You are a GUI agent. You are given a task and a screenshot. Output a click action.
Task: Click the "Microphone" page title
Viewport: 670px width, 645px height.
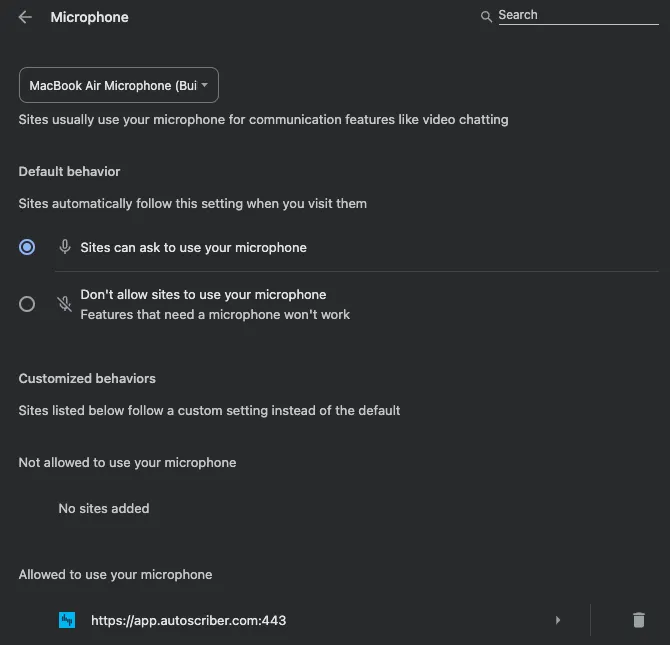pyautogui.click(x=89, y=17)
